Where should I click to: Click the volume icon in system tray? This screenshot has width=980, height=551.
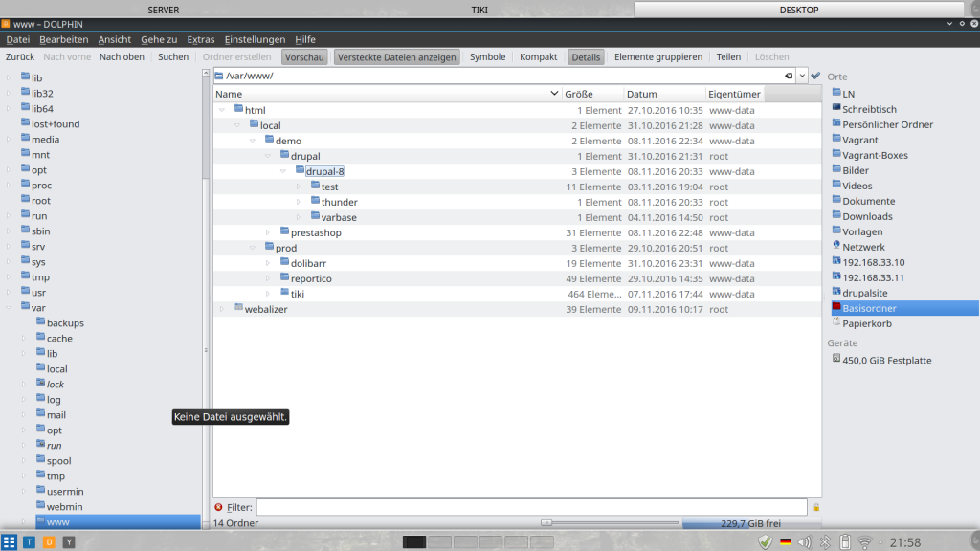coord(802,542)
